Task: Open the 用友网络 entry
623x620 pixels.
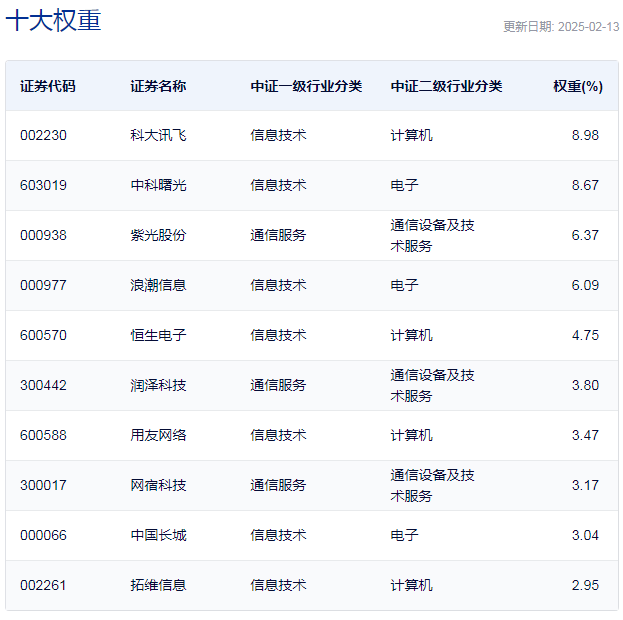Action: coord(158,435)
